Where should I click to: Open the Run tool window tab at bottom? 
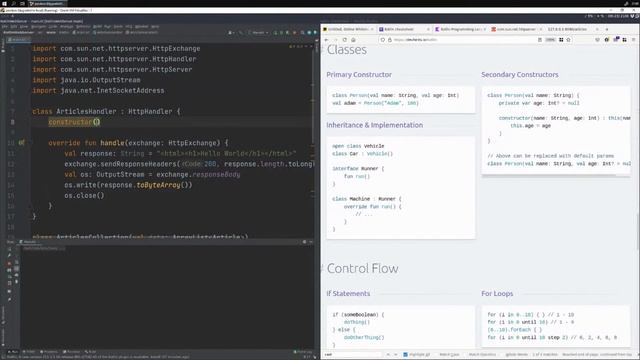click(x=13, y=352)
